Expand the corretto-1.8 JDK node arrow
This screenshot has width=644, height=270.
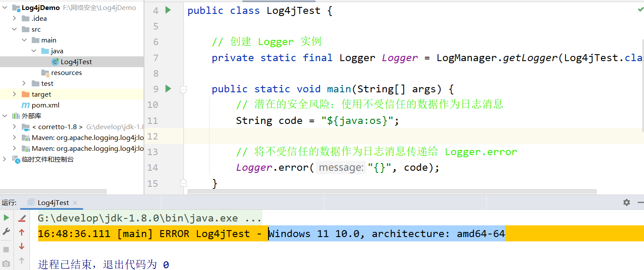14,127
